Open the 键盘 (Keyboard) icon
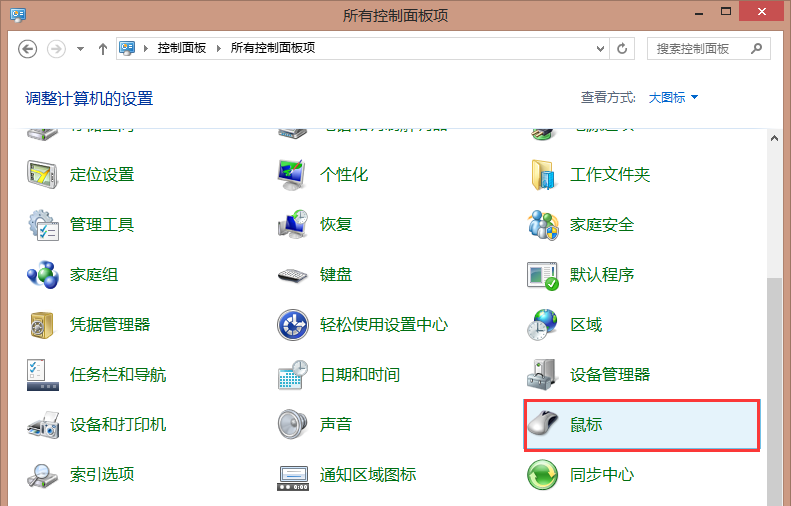791x506 pixels. [x=293, y=275]
